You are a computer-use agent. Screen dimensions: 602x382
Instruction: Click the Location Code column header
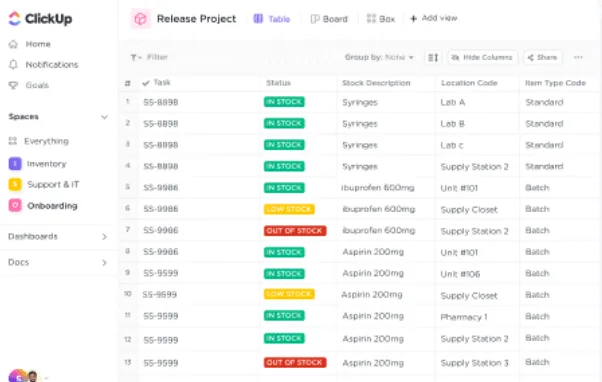click(x=469, y=83)
